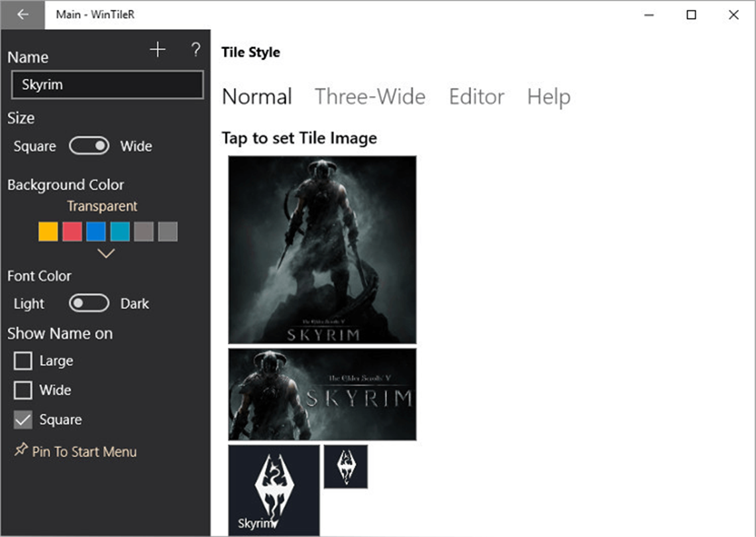The width and height of the screenshot is (756, 537).
Task: Click the back arrow button
Action: [x=23, y=15]
